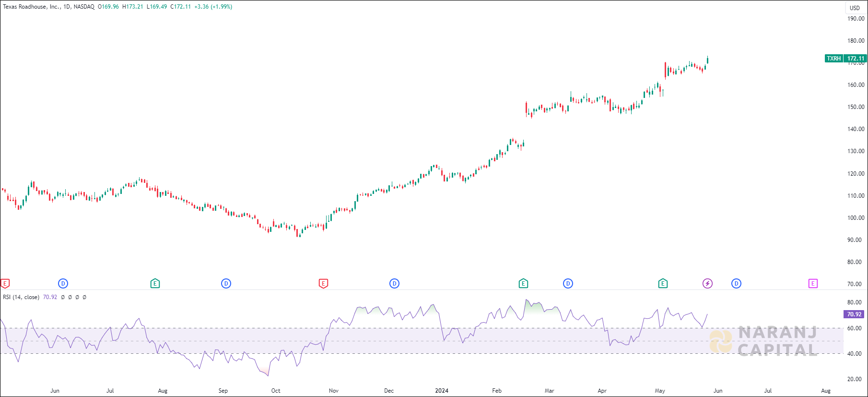Click the 150.00 price axis label
868x397 pixels.
tap(856, 107)
